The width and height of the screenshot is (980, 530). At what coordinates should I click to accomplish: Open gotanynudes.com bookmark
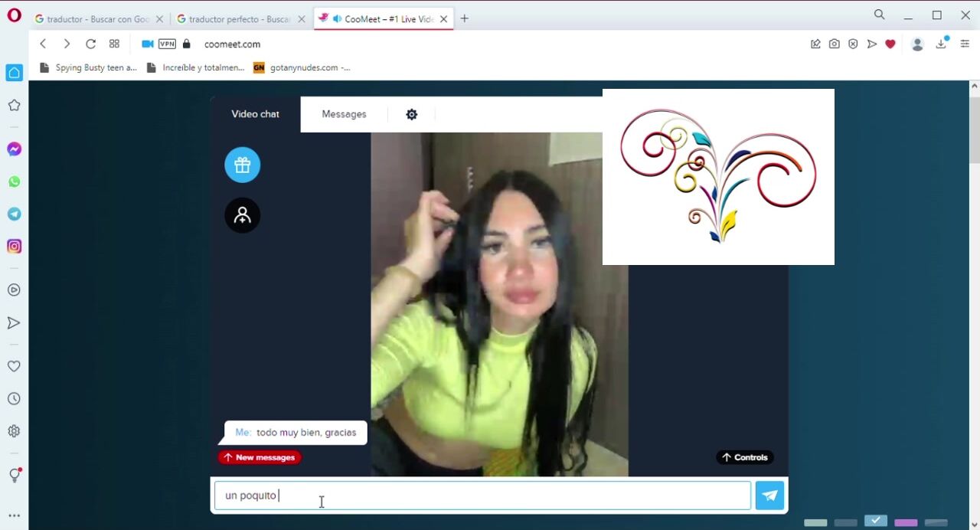tap(302, 67)
